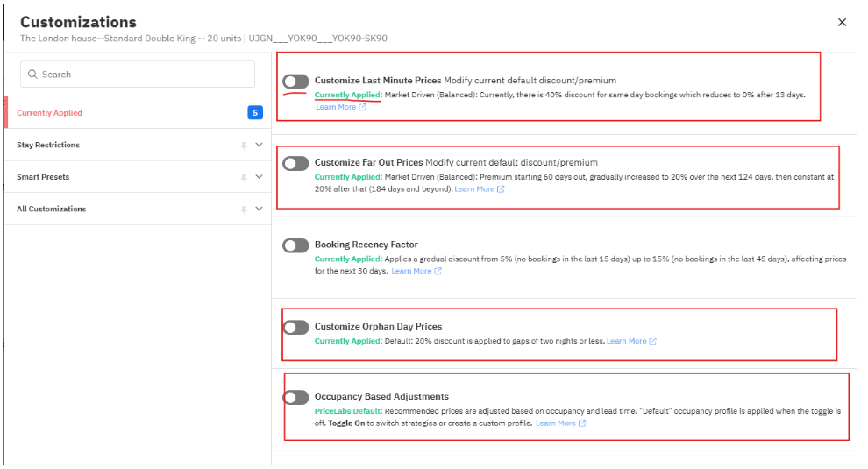This screenshot has width=868, height=469.
Task: Enable Occupancy Based Adjustments toggle
Action: pyautogui.click(x=295, y=397)
